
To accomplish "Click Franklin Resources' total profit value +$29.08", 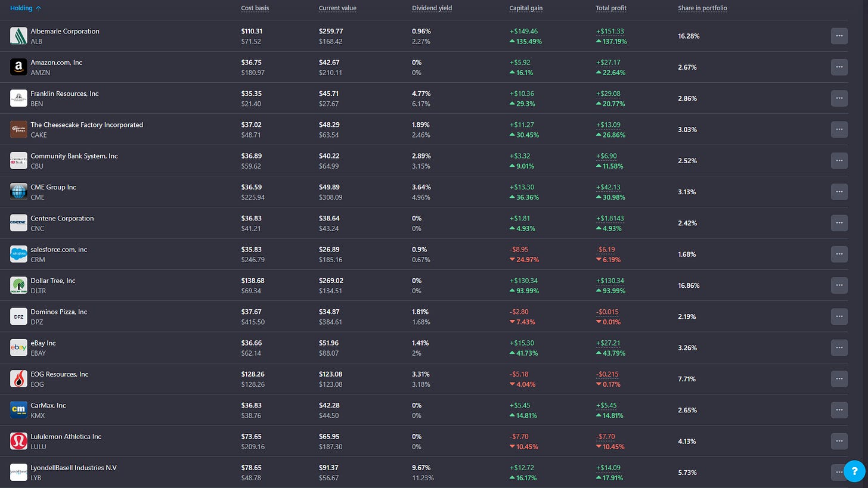I will click(x=608, y=94).
